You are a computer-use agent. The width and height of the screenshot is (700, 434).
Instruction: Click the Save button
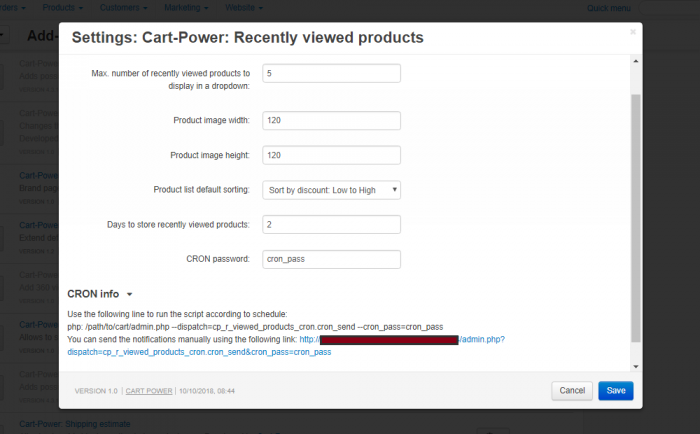pyautogui.click(x=616, y=391)
